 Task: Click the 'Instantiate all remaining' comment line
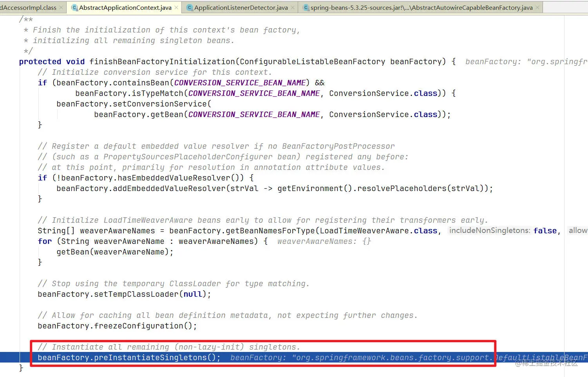169,347
